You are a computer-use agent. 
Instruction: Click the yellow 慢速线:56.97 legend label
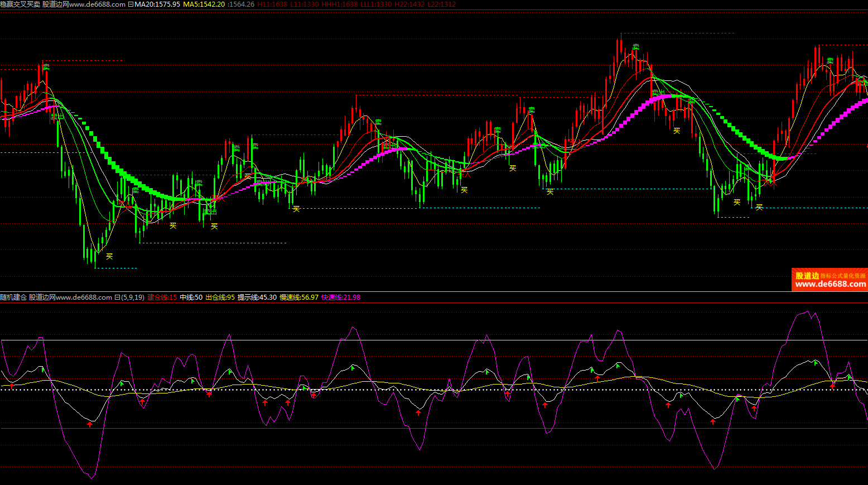[299, 297]
